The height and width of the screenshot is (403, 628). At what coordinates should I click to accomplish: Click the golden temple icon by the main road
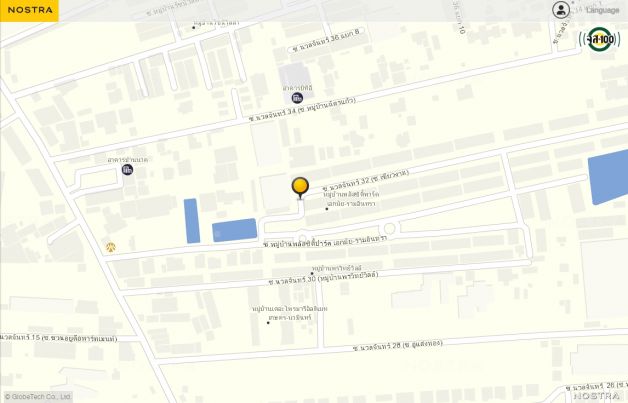[111, 247]
